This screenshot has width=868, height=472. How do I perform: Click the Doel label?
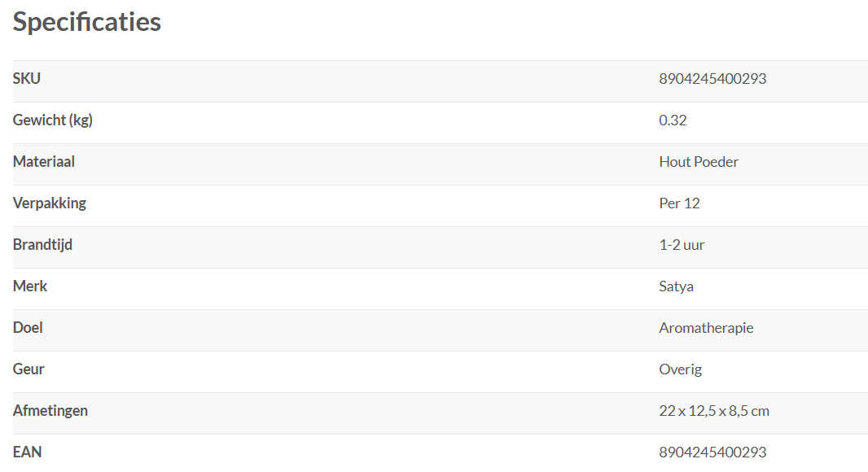click(28, 328)
